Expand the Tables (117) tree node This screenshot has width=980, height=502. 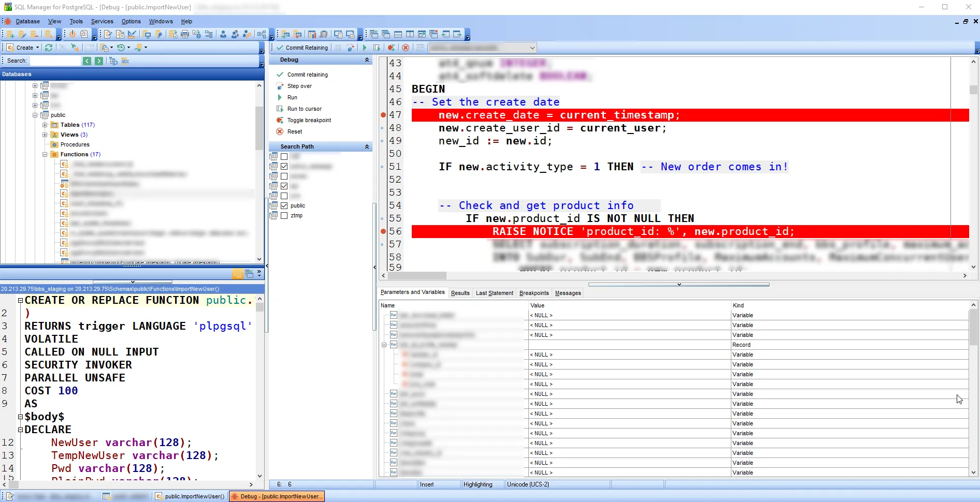(45, 125)
